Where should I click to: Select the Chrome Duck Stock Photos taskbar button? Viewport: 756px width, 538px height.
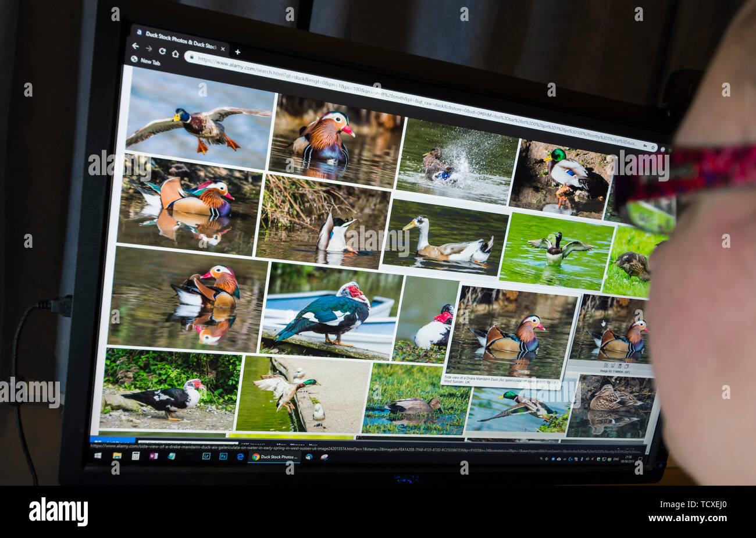275,457
